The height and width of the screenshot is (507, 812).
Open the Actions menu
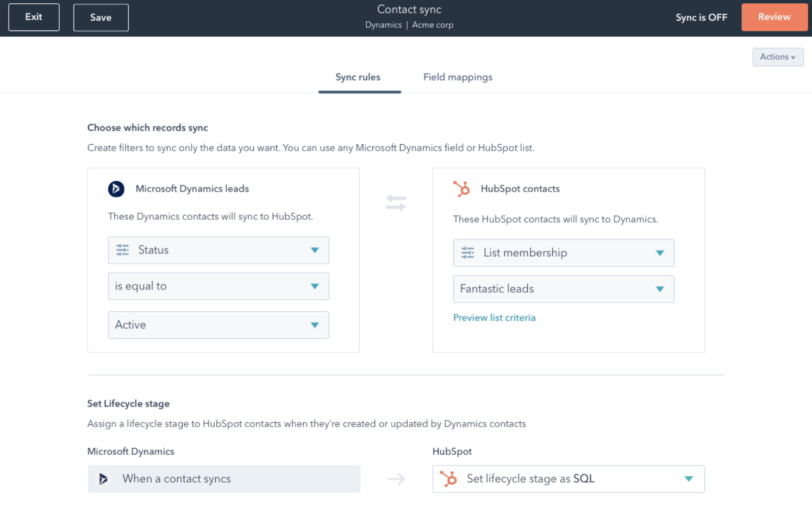click(777, 57)
